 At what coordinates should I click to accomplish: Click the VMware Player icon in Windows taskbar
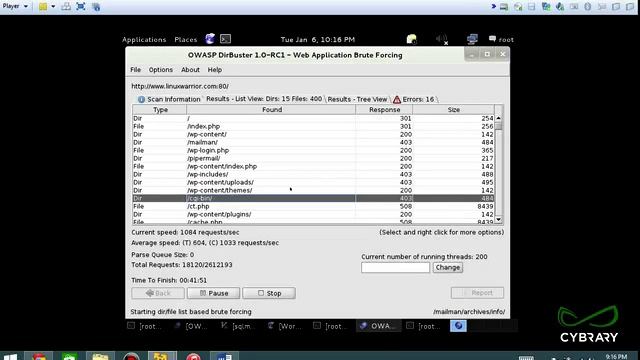[162, 356]
